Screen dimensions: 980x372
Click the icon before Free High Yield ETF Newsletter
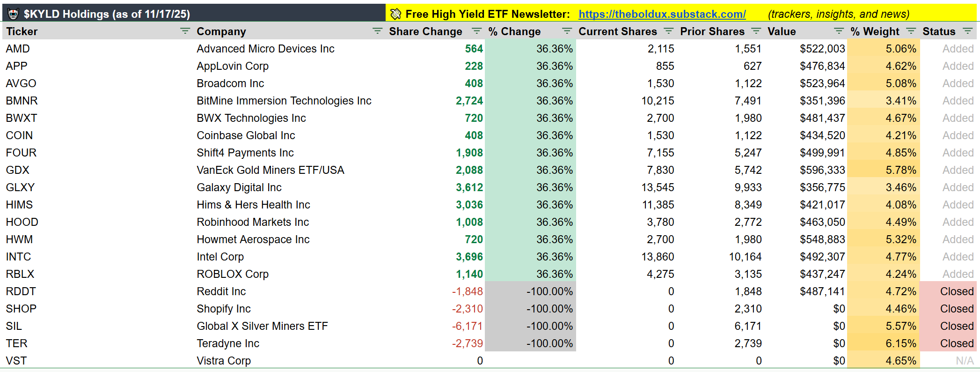pos(396,14)
